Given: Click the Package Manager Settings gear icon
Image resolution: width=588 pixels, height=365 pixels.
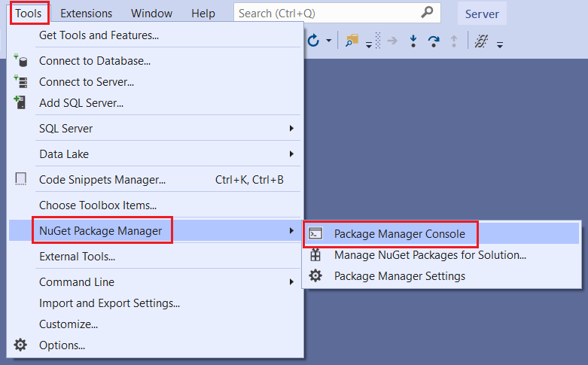Looking at the screenshot, I should click(316, 276).
